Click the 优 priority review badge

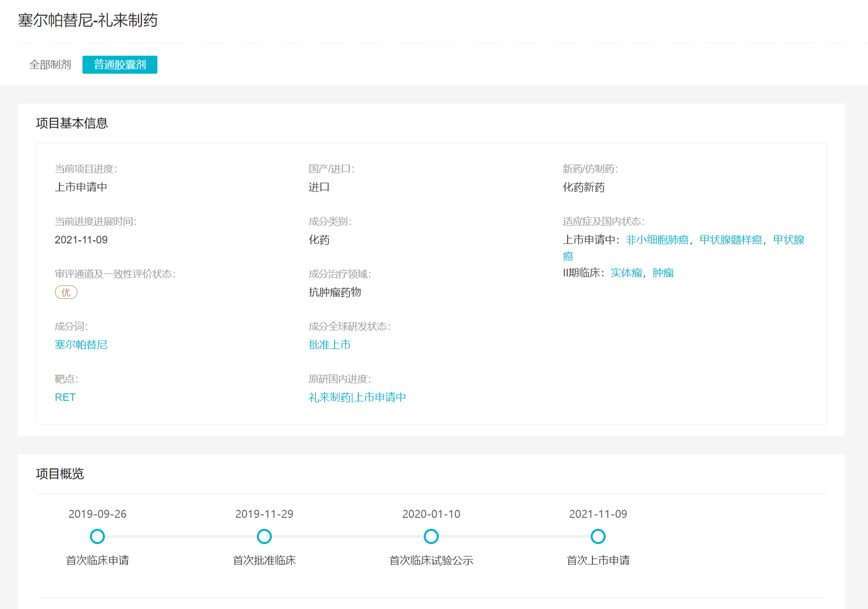[66, 292]
